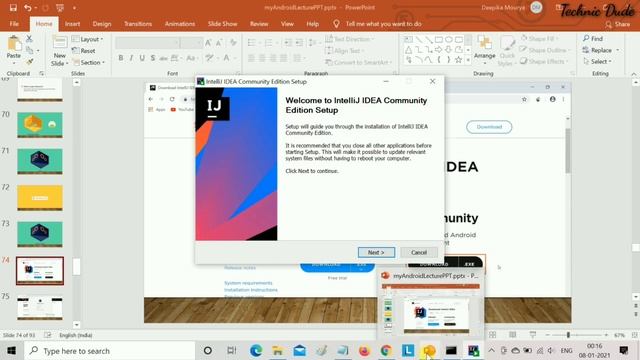The image size is (640, 360).
Task: Select slide 75 thumbnail
Action: [40, 307]
